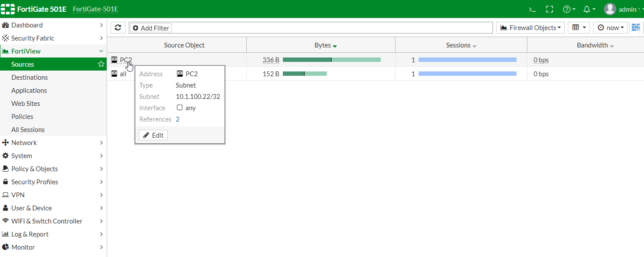Expand the Policy & Objects menu
The width and height of the screenshot is (644, 257).
click(x=53, y=169)
